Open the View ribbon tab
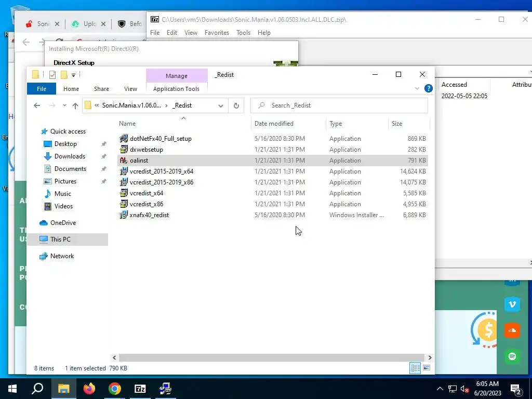 pyautogui.click(x=130, y=89)
